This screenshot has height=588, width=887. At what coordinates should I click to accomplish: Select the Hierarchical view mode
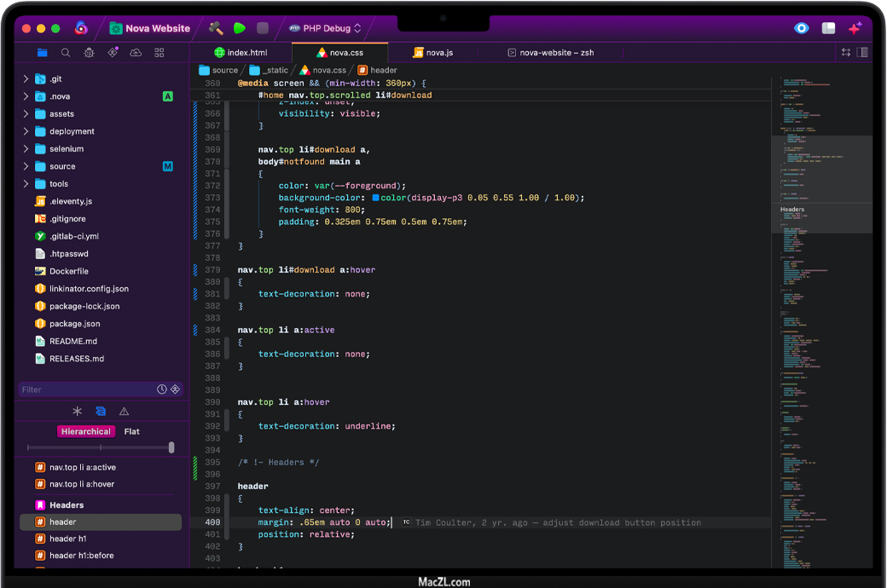(x=85, y=431)
